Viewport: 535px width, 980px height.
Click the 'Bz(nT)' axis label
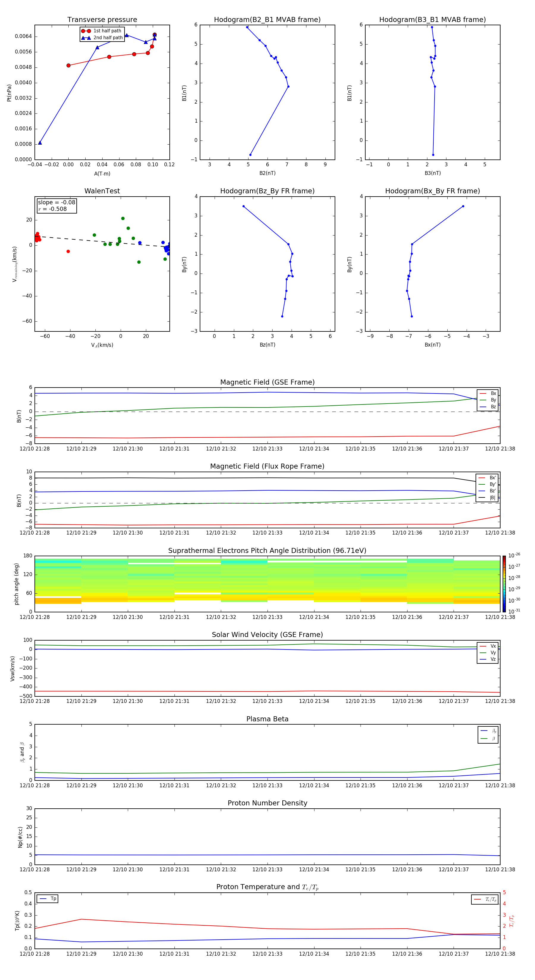coord(267,345)
